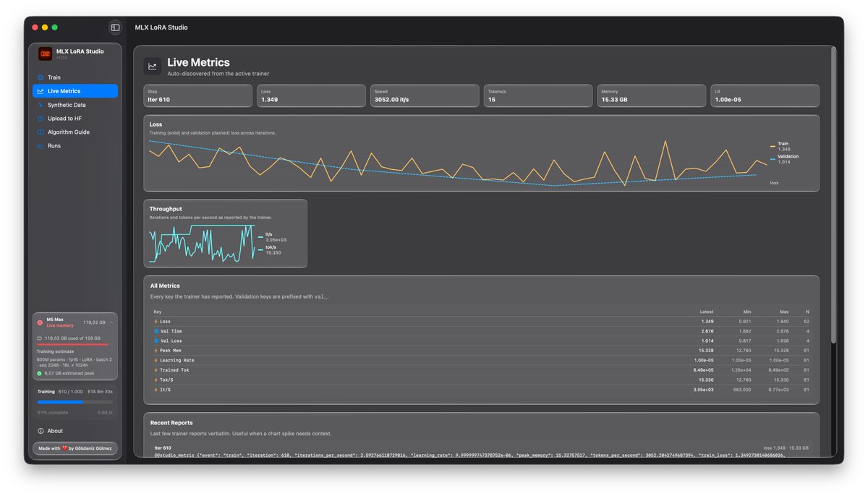The height and width of the screenshot is (496, 868).
Task: Click Val Loss latest value 1.014
Action: [707, 341]
